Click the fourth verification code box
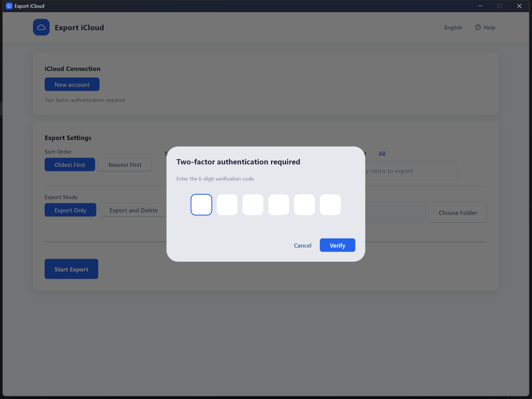The height and width of the screenshot is (399, 532). [278, 205]
